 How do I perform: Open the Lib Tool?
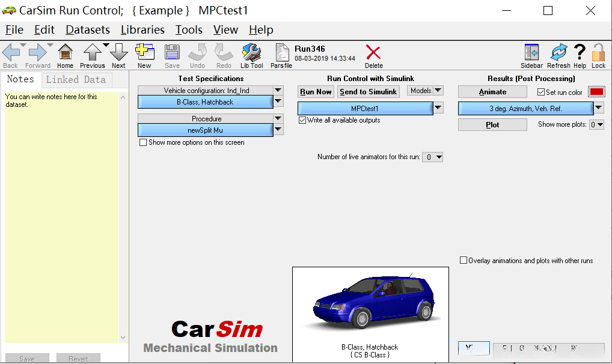[x=251, y=53]
